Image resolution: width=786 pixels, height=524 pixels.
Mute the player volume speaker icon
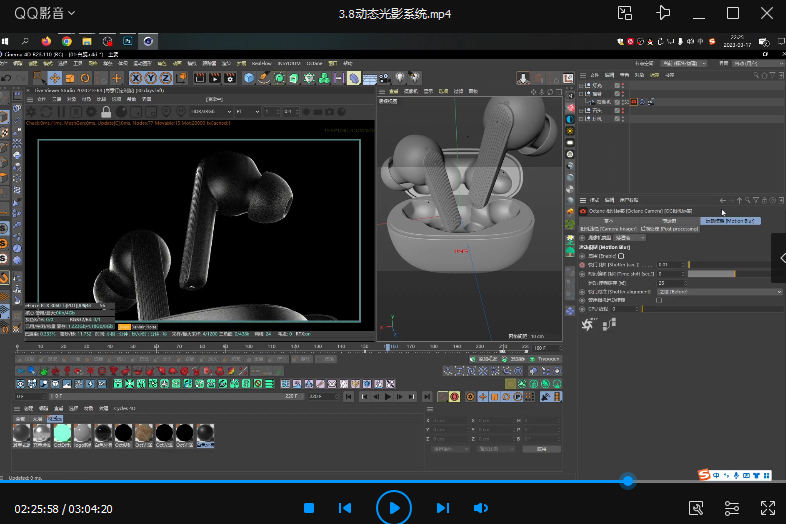click(x=480, y=508)
